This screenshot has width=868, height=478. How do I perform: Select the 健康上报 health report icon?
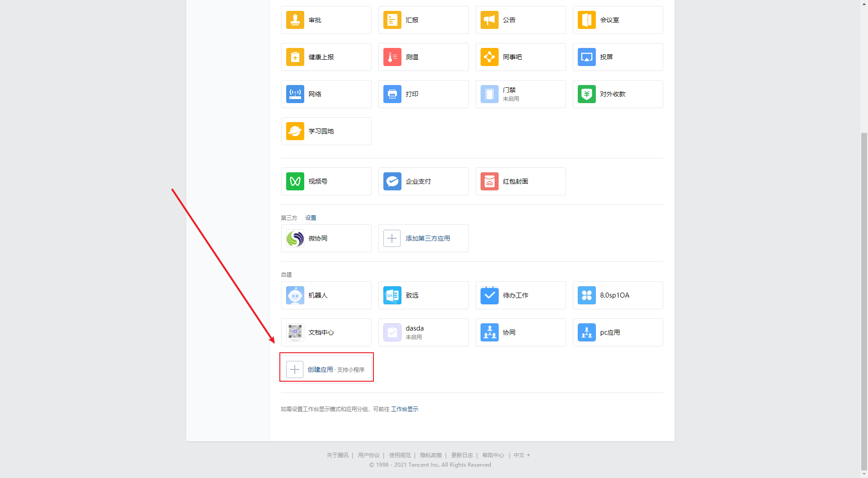295,57
